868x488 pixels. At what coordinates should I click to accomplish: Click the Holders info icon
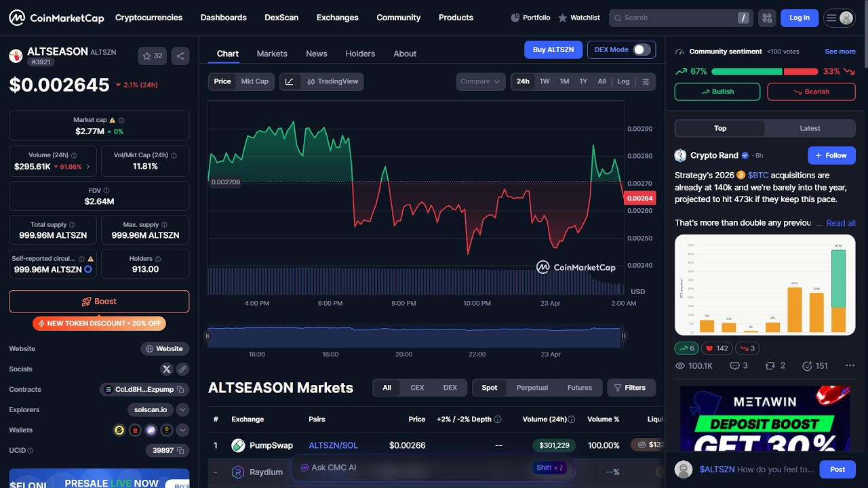click(x=159, y=258)
